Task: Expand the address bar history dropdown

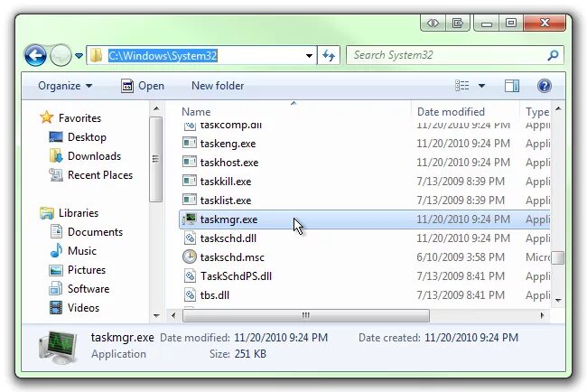Action: pyautogui.click(x=309, y=56)
